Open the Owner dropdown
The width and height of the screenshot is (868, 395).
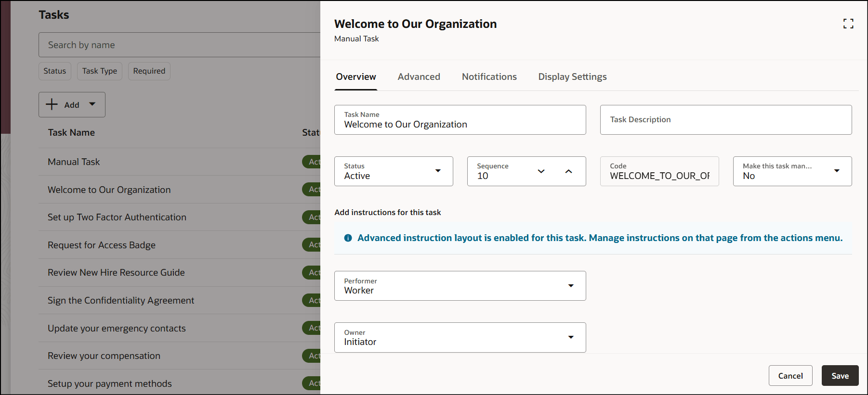click(570, 337)
